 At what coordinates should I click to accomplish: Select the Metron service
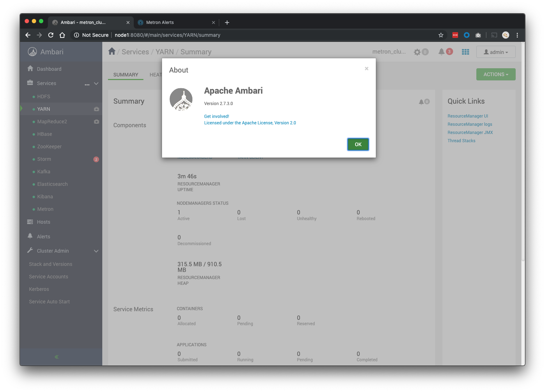(45, 209)
